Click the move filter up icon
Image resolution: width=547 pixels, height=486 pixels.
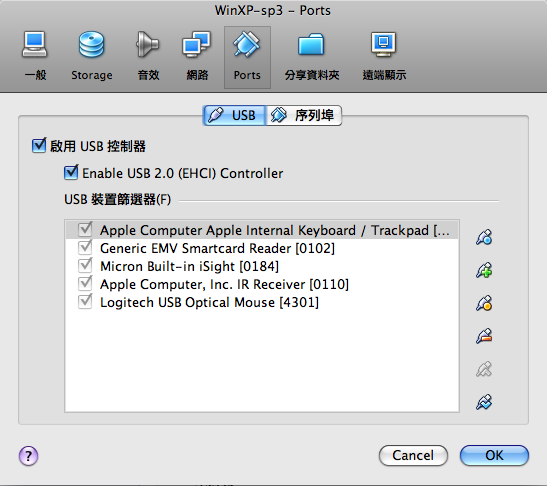pos(484,369)
